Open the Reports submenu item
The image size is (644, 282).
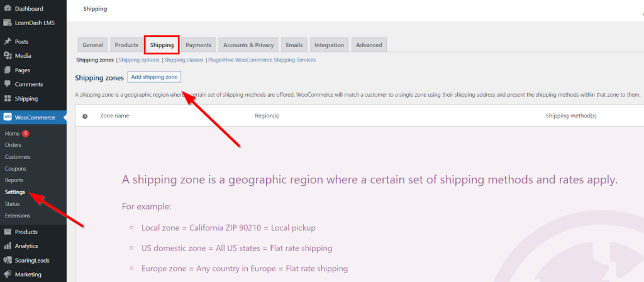[14, 180]
